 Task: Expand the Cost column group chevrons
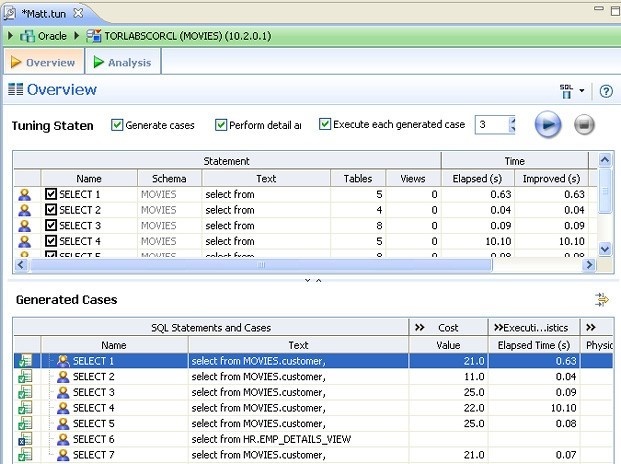[419, 327]
